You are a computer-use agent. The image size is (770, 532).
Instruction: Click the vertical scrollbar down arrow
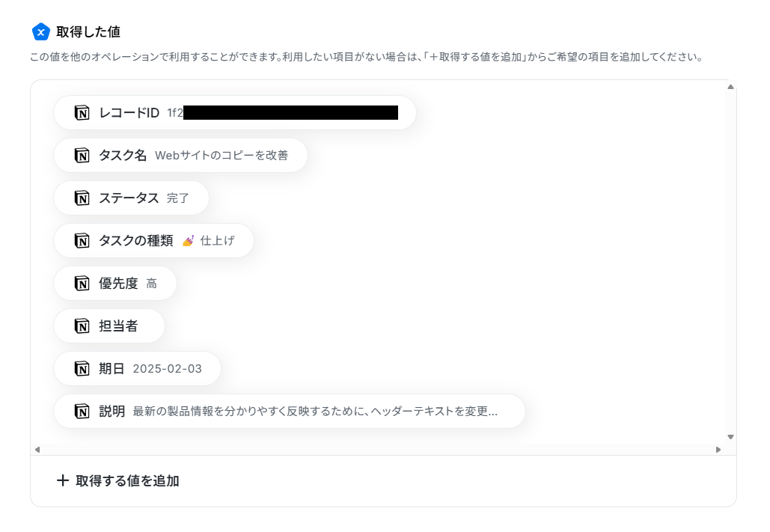click(x=730, y=437)
